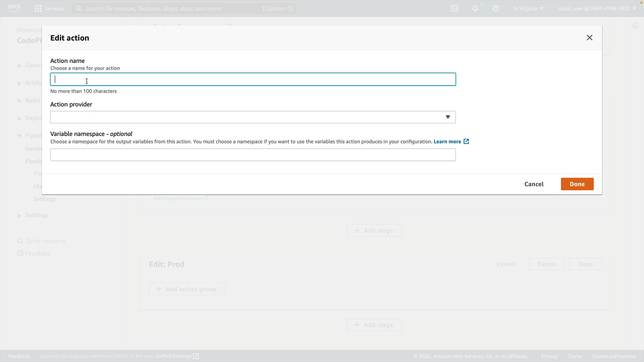Screen dimensions: 644x362
Task: Open the CloudShell terminal icon
Action: point(454,8)
